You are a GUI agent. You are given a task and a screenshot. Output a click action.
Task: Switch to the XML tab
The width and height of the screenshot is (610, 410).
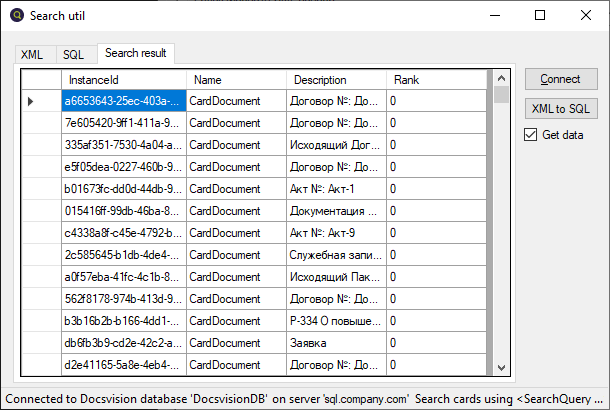click(31, 54)
